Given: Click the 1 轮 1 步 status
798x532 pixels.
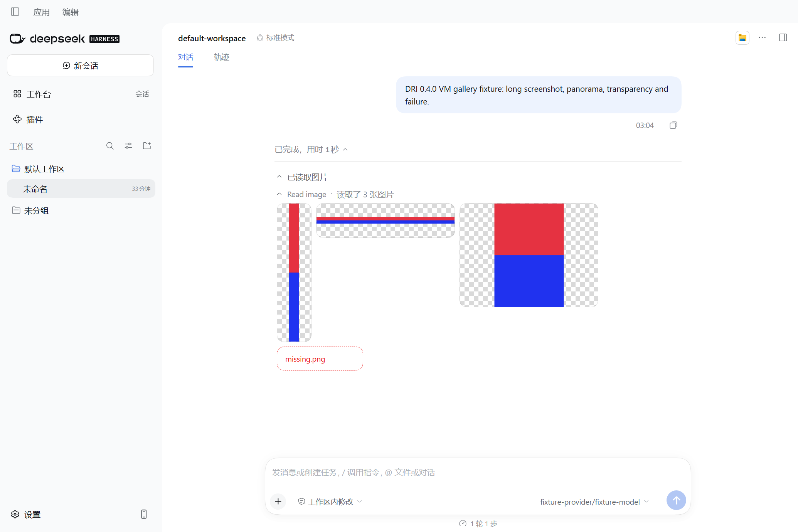Looking at the screenshot, I should pos(478,524).
